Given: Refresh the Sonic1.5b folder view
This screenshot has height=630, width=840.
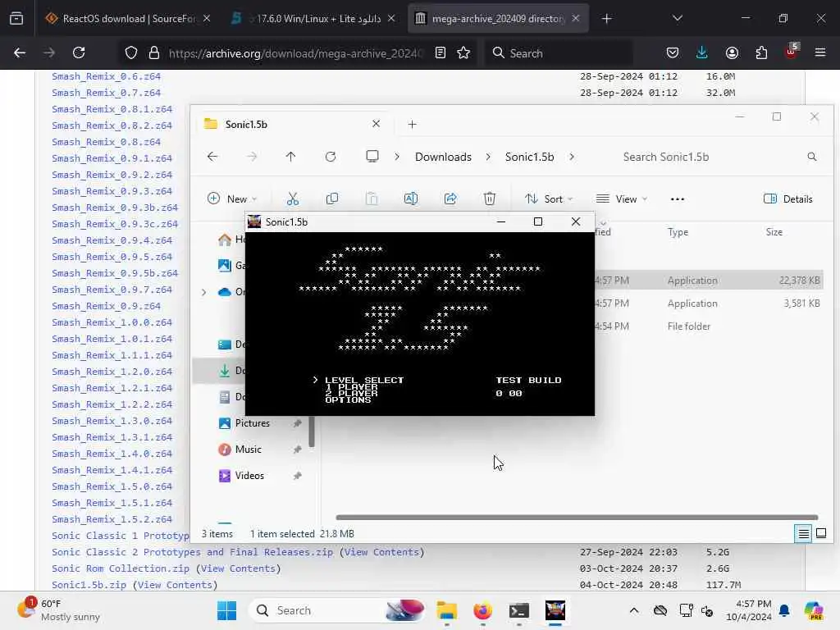Looking at the screenshot, I should pos(331,157).
